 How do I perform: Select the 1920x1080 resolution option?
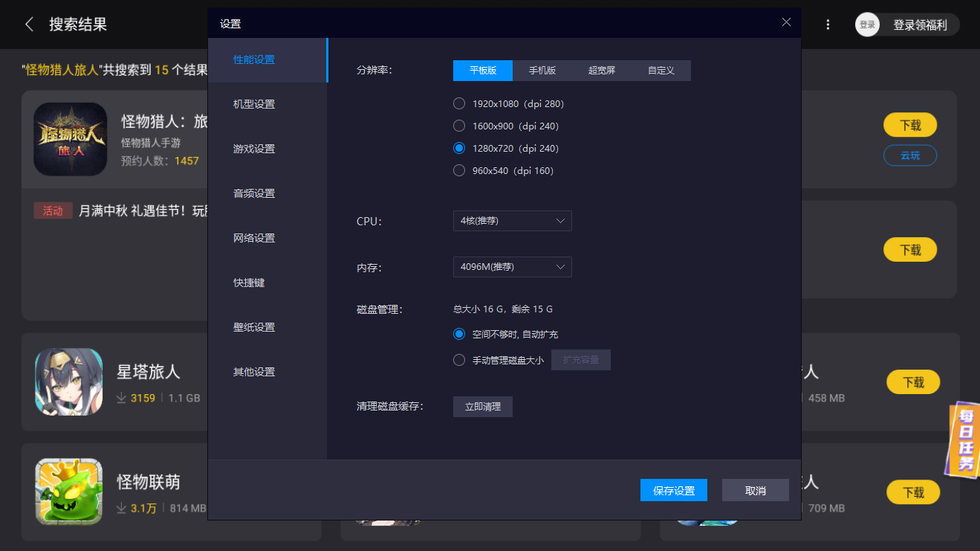[x=459, y=103]
